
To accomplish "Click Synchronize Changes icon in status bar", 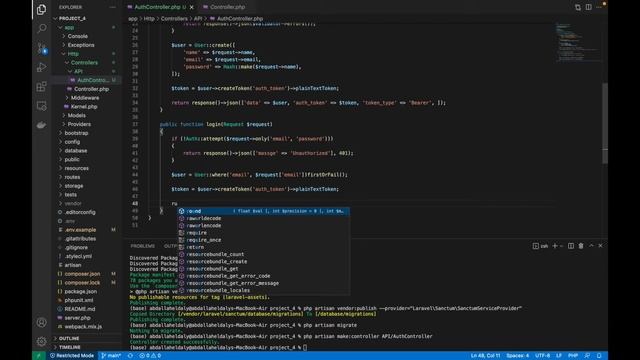I will click(130, 356).
